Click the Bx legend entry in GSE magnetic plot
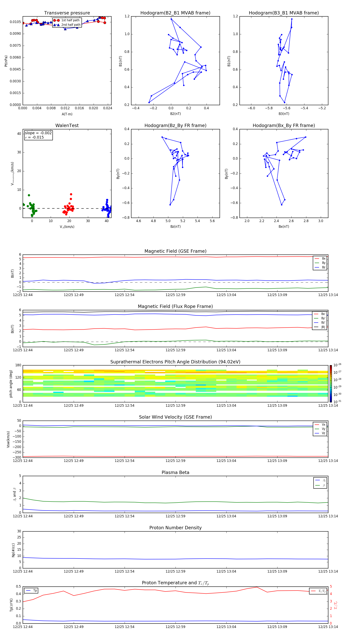 point(320,259)
